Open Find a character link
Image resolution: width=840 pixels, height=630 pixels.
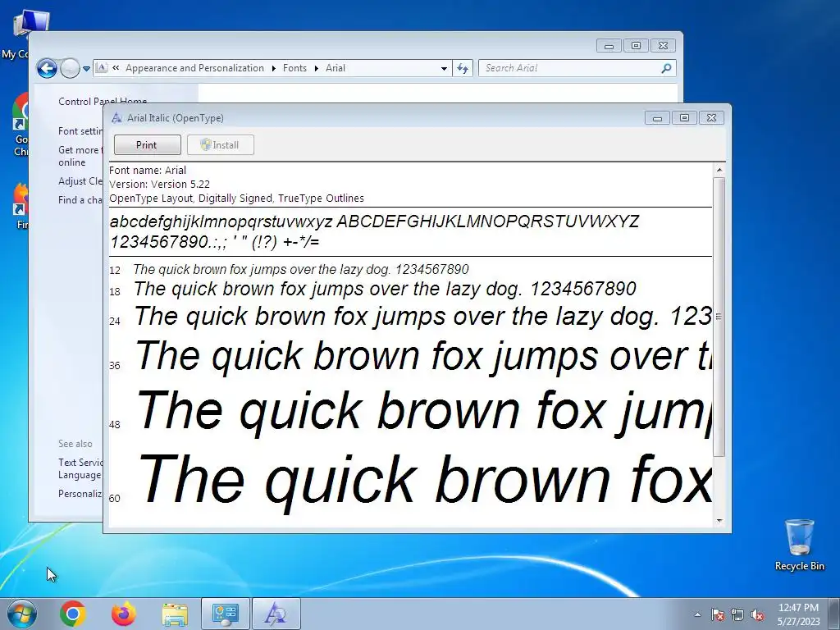(80, 200)
